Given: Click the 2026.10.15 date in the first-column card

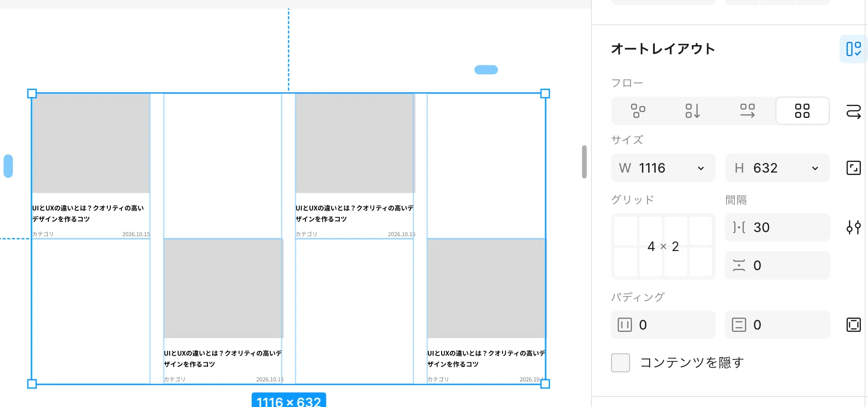Looking at the screenshot, I should pos(136,234).
